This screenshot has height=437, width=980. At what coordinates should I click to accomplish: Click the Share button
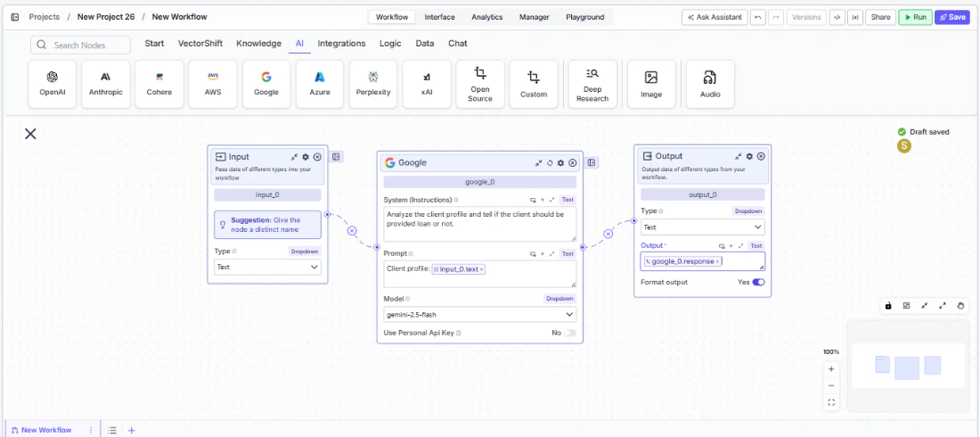coord(880,17)
